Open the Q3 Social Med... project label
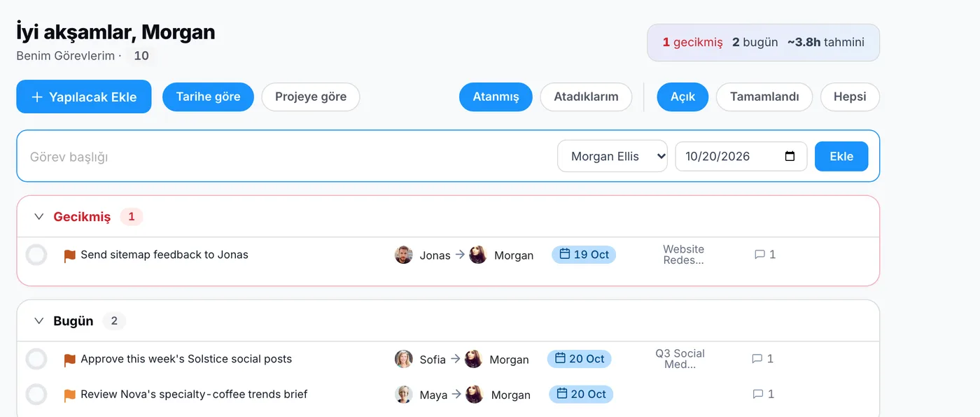 [x=680, y=359]
